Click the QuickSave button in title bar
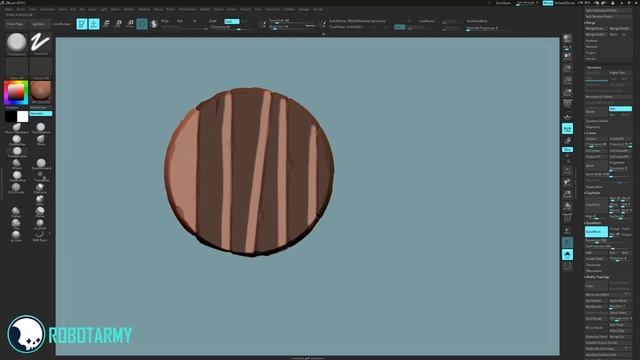 click(503, 3)
